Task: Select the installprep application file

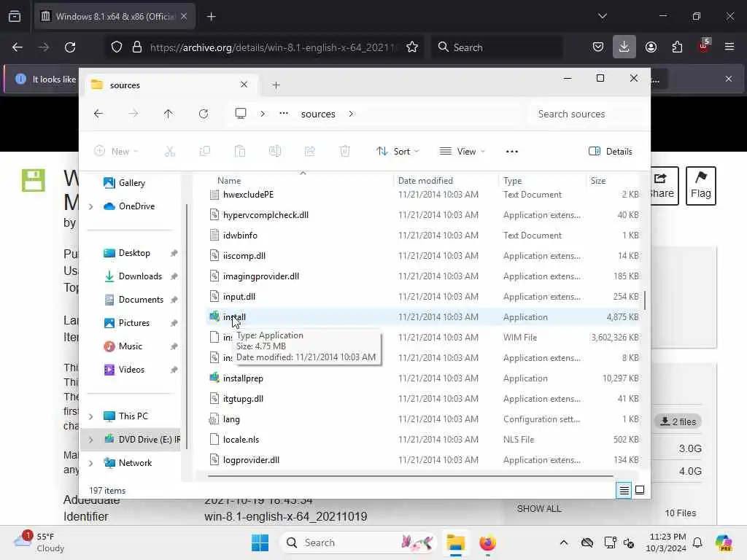Action: [x=424, y=378]
